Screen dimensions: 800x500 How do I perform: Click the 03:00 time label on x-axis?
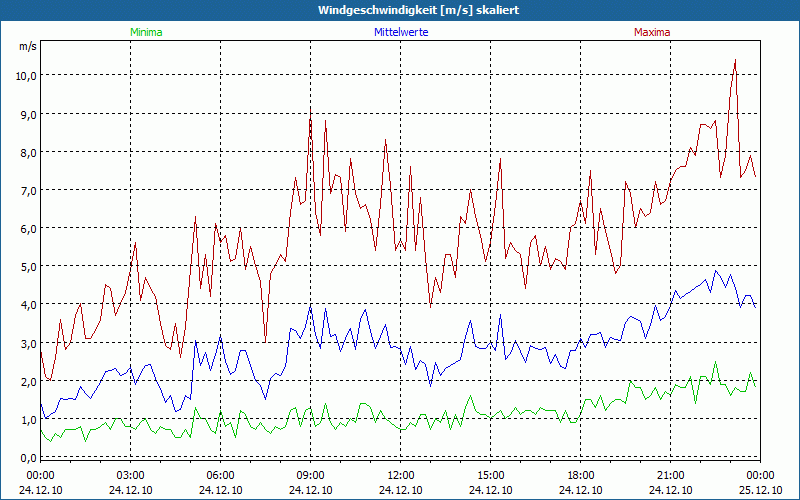tap(131, 476)
